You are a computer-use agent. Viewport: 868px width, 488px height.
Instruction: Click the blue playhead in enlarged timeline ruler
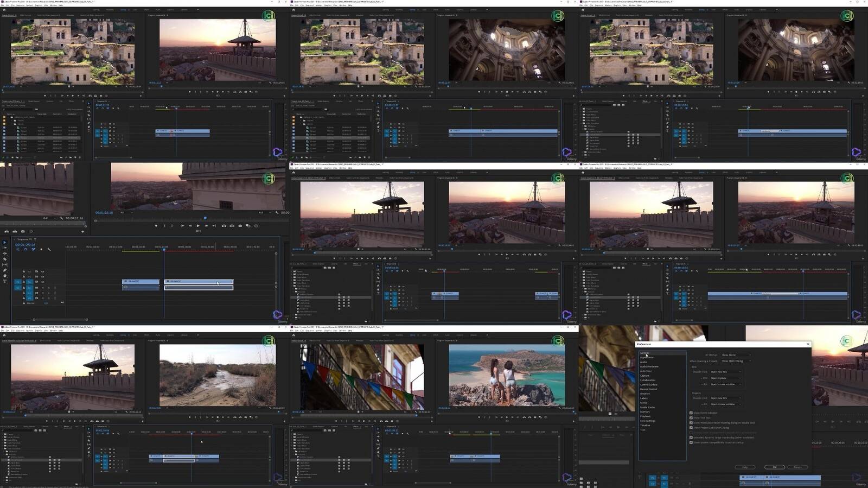(x=164, y=249)
